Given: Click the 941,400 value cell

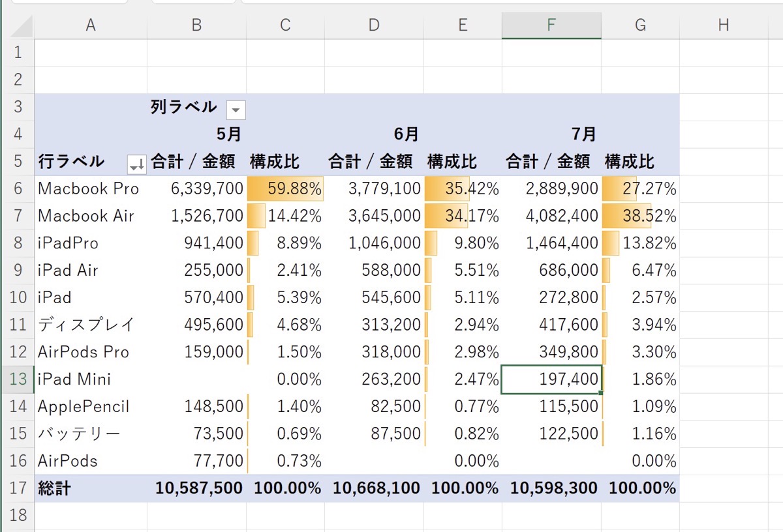Looking at the screenshot, I should (196, 243).
